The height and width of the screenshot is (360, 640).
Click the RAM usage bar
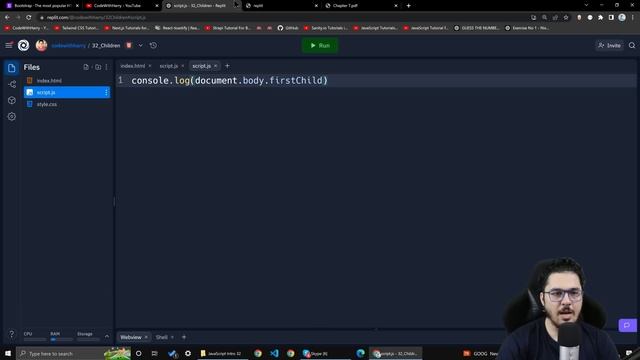61,339
